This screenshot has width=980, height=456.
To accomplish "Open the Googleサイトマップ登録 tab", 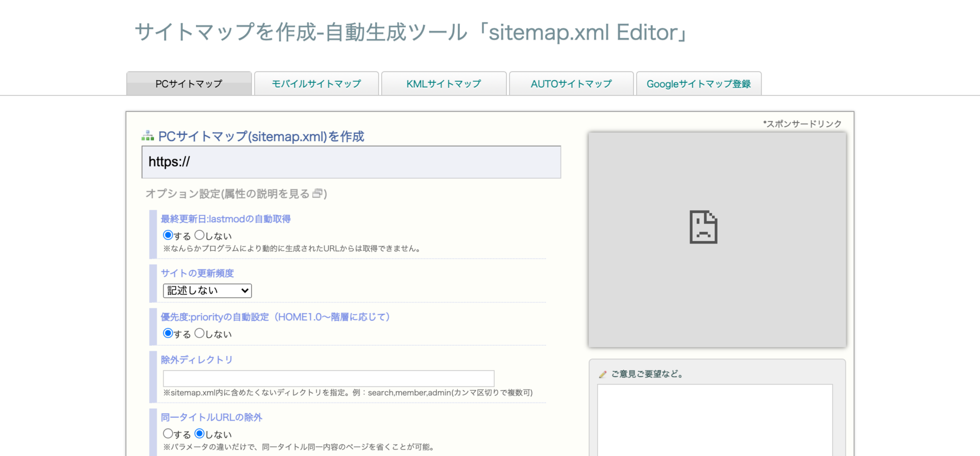I will coord(699,83).
